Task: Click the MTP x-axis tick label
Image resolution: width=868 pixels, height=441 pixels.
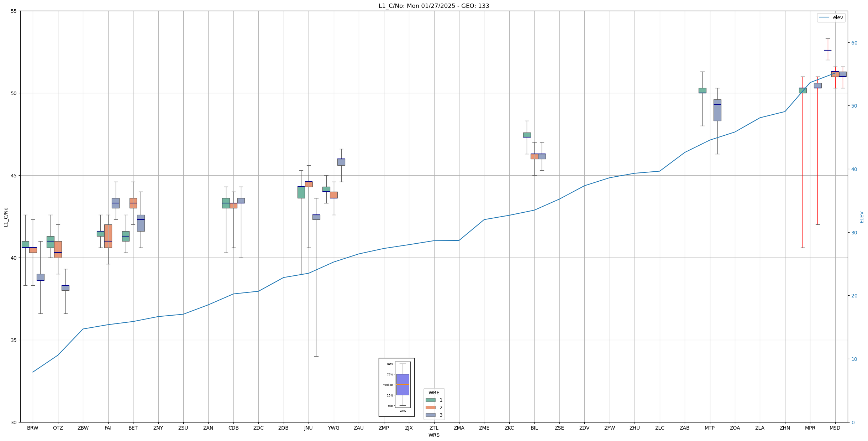Action: click(x=710, y=428)
